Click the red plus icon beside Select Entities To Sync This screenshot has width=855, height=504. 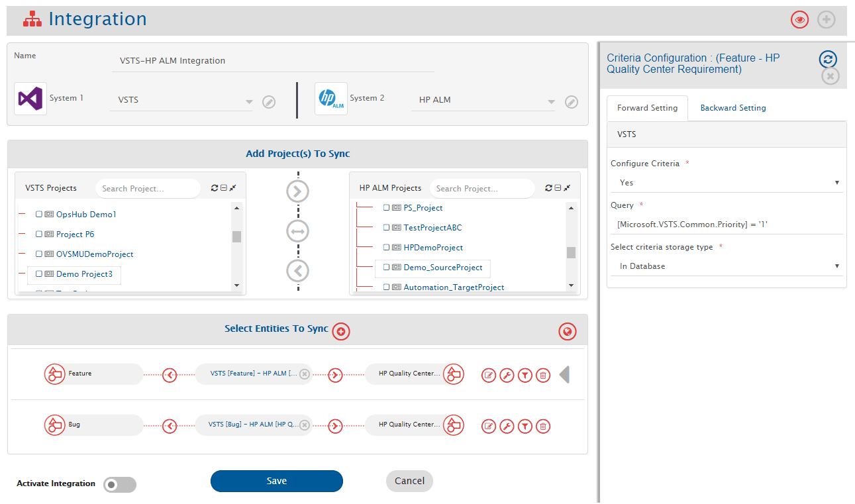tap(341, 331)
